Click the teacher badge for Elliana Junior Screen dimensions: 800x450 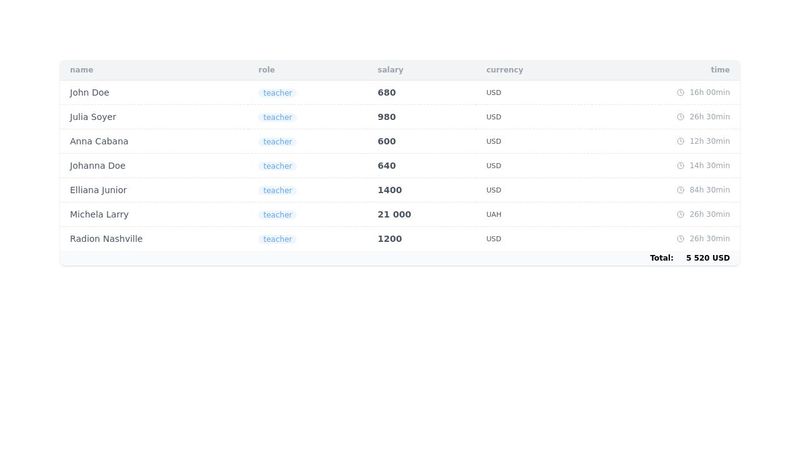click(x=277, y=190)
